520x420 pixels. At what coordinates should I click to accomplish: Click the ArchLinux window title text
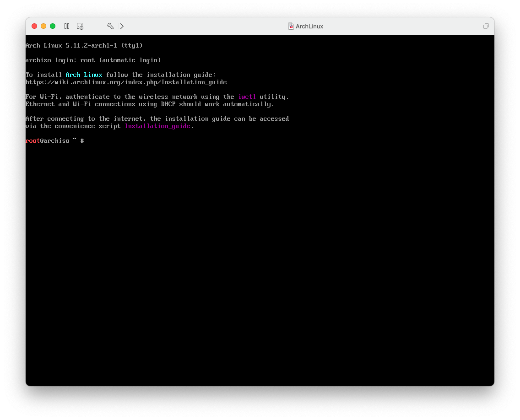pyautogui.click(x=309, y=26)
